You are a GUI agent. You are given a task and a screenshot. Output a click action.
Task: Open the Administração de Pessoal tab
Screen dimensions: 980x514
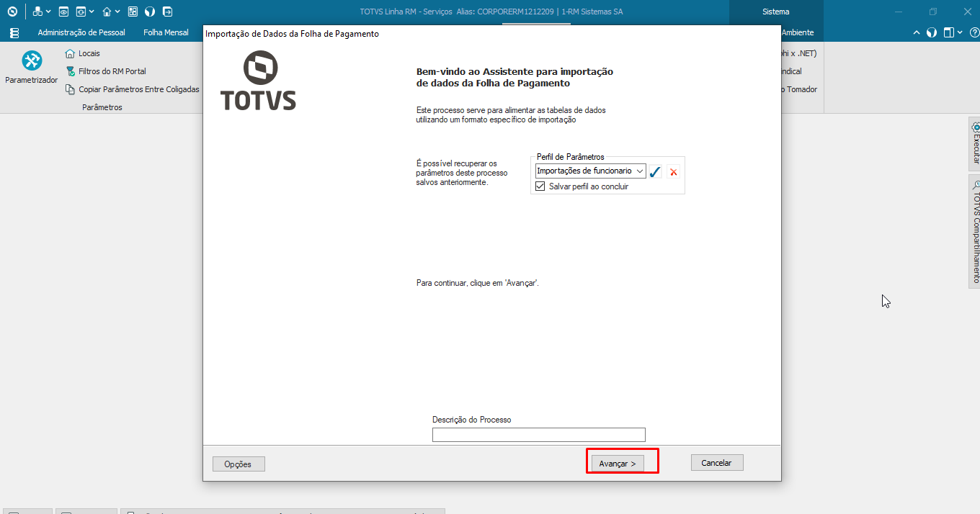pyautogui.click(x=81, y=32)
